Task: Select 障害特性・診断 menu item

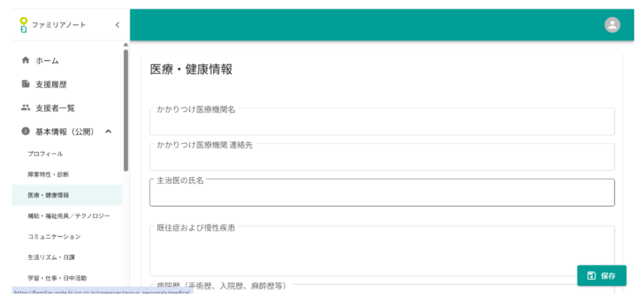Action: (x=48, y=175)
